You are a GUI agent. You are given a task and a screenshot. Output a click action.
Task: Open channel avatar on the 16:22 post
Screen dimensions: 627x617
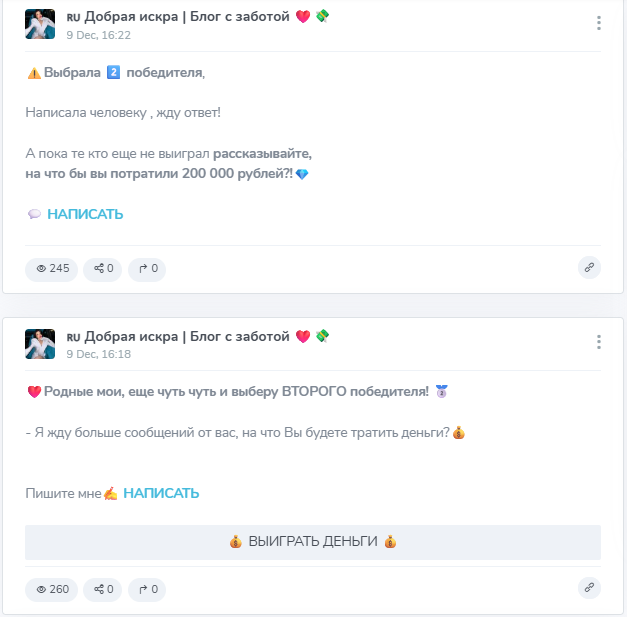40,24
